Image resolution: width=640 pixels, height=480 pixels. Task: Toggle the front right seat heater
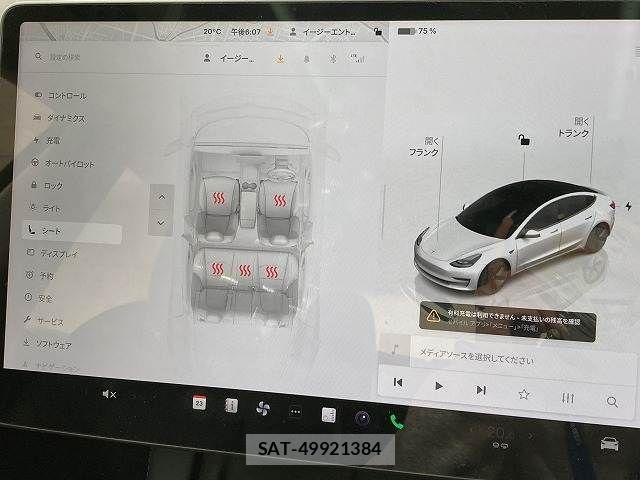(x=280, y=200)
